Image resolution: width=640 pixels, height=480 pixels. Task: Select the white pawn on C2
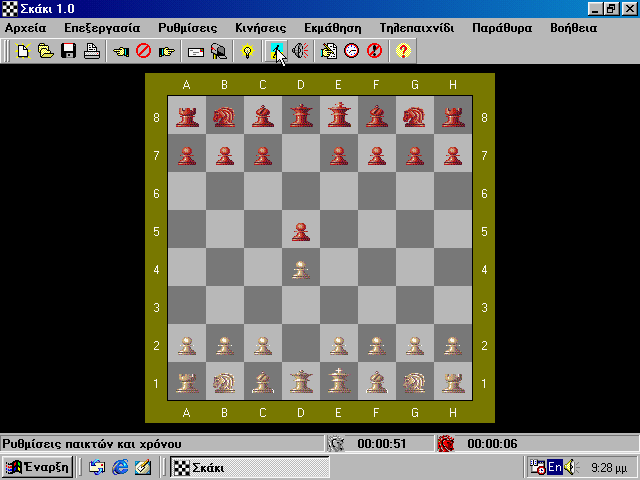(263, 346)
